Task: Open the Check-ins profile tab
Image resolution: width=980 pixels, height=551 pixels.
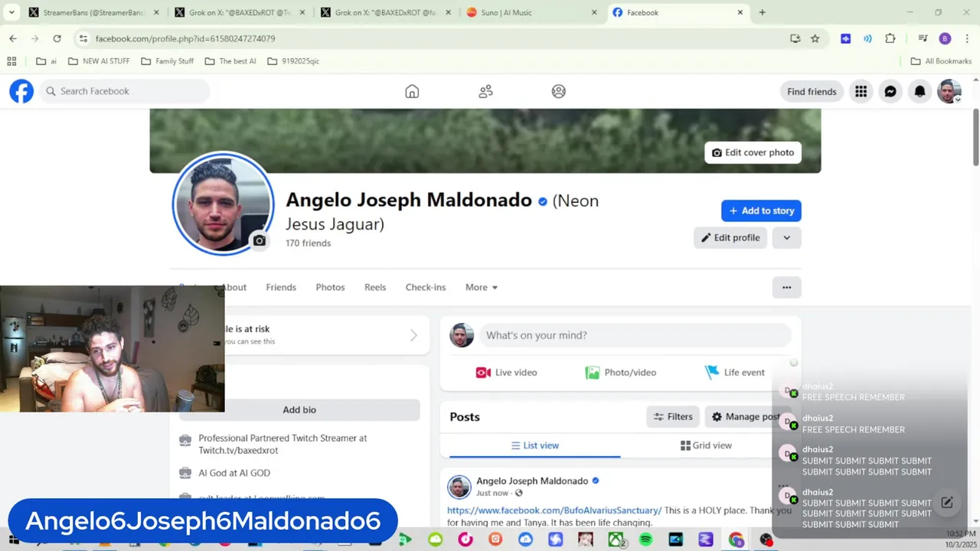Action: (426, 288)
